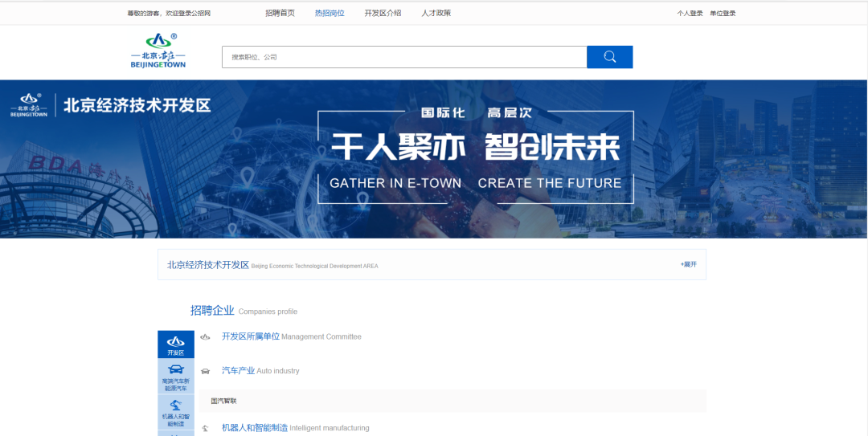Click the 单位登录 link
The height and width of the screenshot is (436, 868).
click(723, 13)
